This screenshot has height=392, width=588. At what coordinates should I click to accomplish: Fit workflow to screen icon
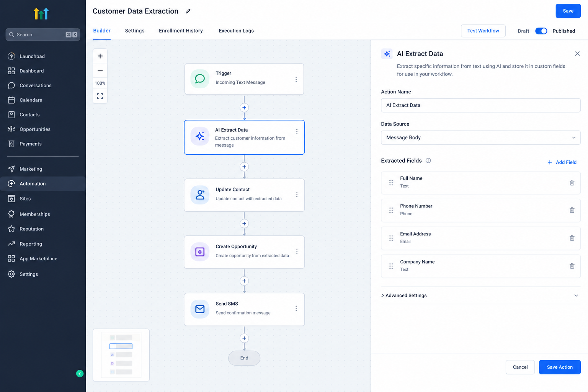100,96
